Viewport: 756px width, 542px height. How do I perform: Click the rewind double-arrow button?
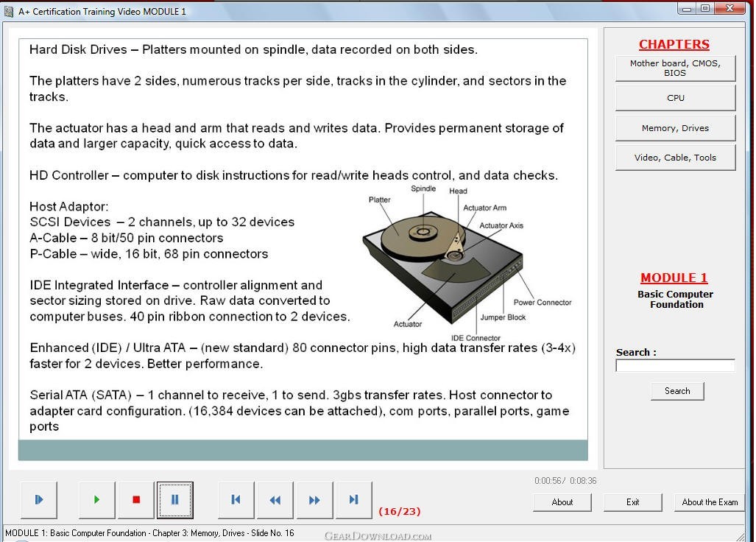pyautogui.click(x=275, y=500)
